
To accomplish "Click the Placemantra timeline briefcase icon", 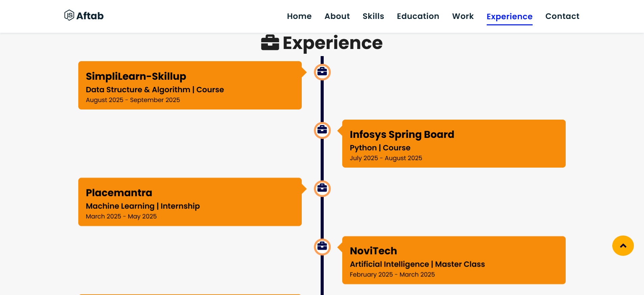I will (x=322, y=189).
